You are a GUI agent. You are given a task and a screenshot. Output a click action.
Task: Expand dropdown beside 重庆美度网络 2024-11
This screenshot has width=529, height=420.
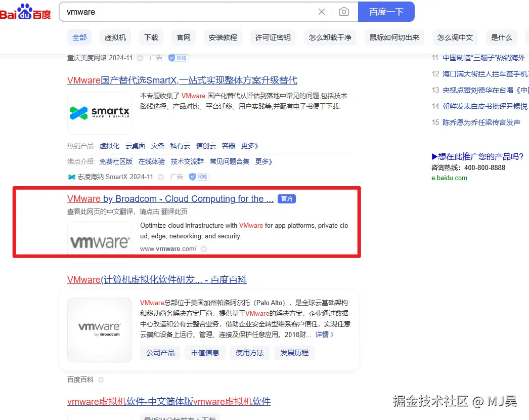140,58
